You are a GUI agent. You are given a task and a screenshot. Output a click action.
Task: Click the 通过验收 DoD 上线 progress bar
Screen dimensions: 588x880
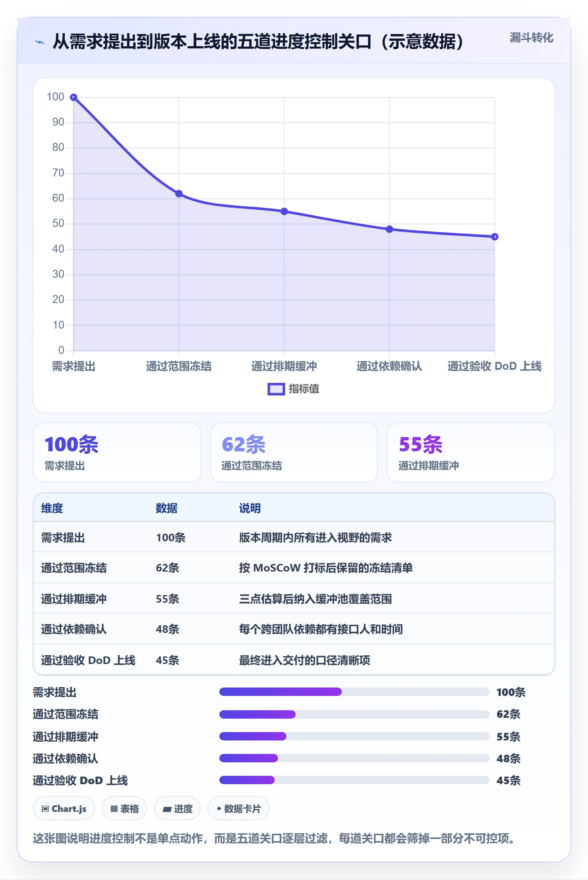pyautogui.click(x=354, y=780)
